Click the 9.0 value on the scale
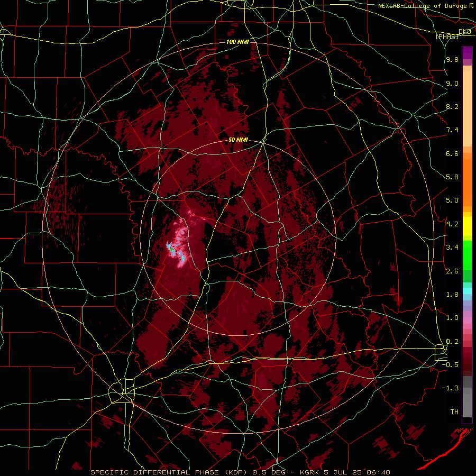 pyautogui.click(x=452, y=83)
